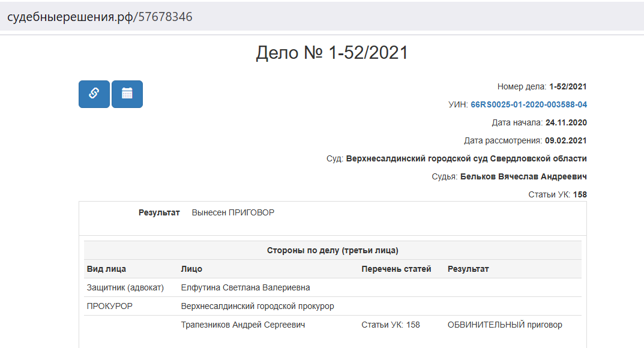Click the Лицо column header
644x348 pixels.
point(191,269)
